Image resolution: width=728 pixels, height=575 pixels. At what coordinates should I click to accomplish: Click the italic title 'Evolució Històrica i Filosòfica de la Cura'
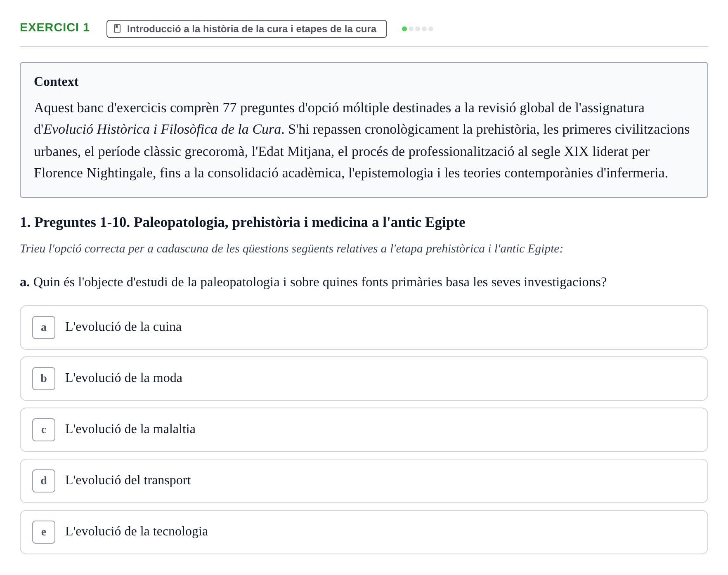pyautogui.click(x=162, y=130)
